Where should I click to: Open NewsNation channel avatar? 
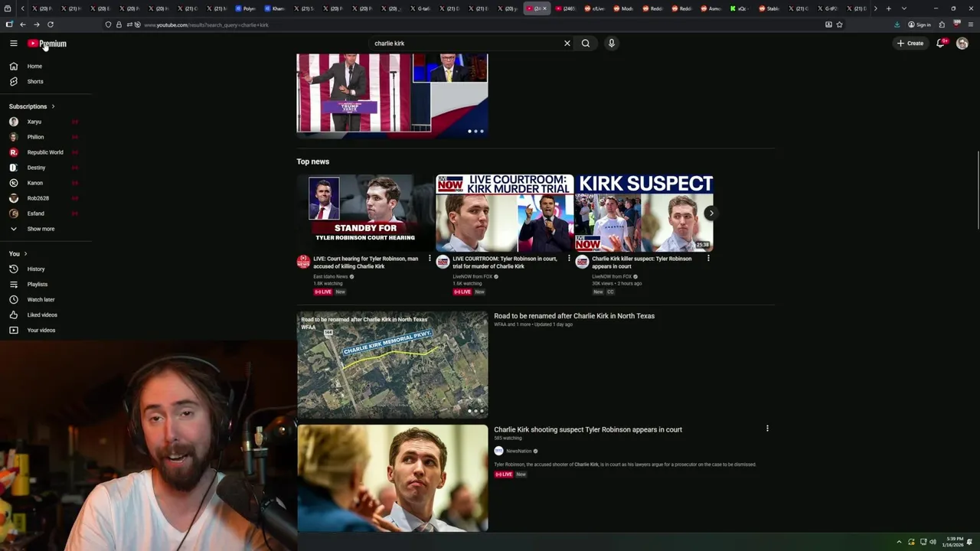click(x=498, y=451)
